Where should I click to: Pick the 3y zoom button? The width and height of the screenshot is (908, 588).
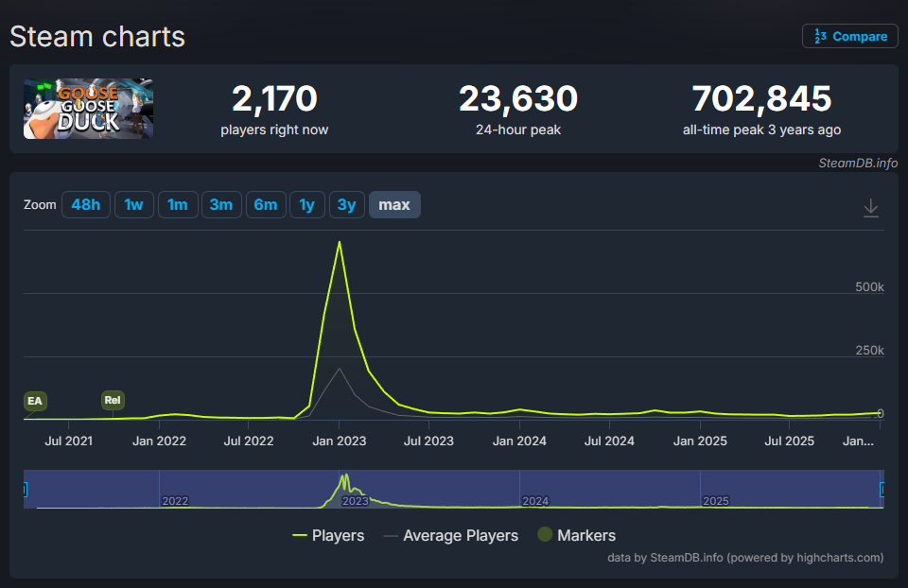click(347, 205)
